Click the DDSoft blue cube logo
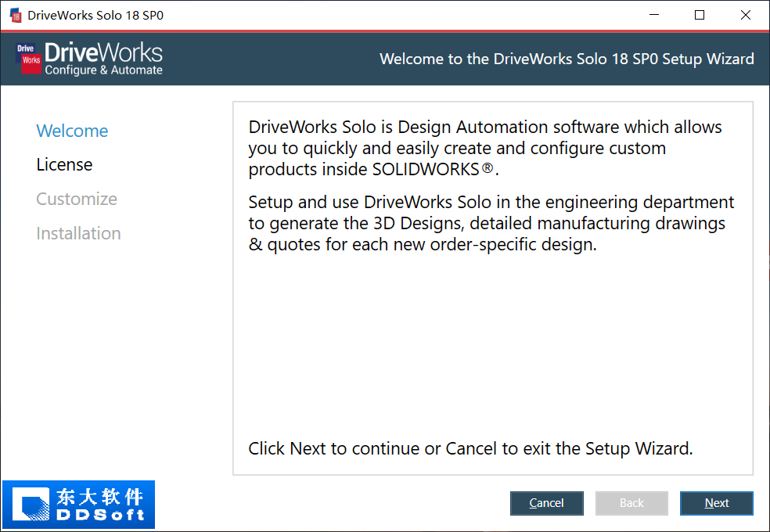 pyautogui.click(x=27, y=505)
